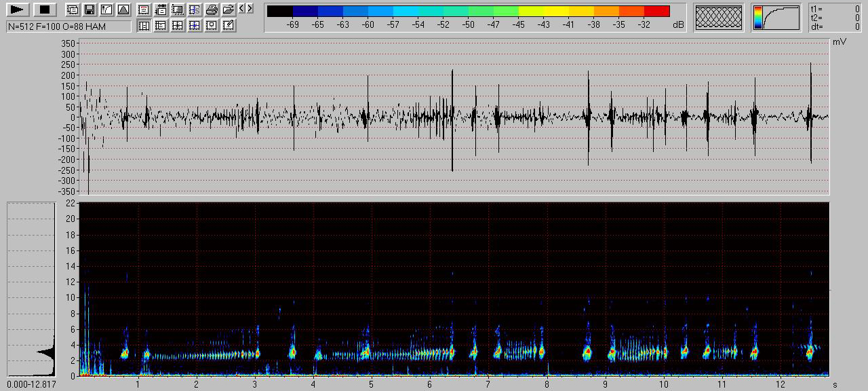The height and width of the screenshot is (391, 868).
Task: Click the dotted selection rectangle icon
Action: [x=178, y=10]
